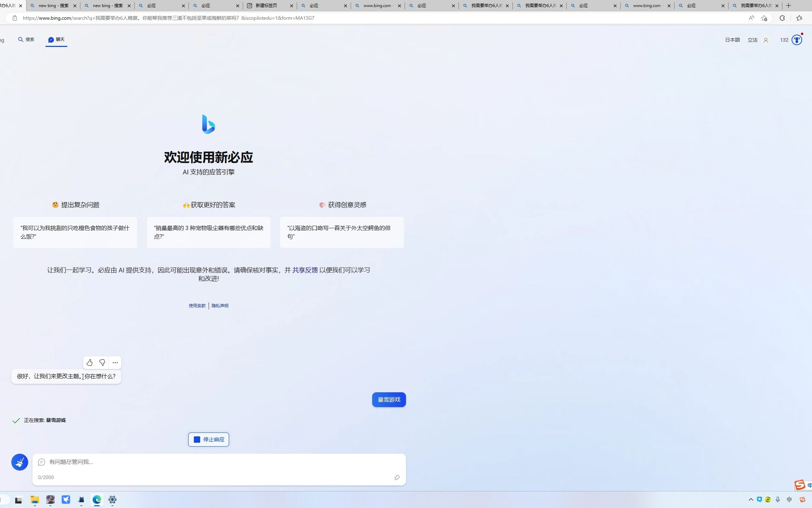
Task: Click the 欢迎使用新必应 heading
Action: tap(209, 157)
